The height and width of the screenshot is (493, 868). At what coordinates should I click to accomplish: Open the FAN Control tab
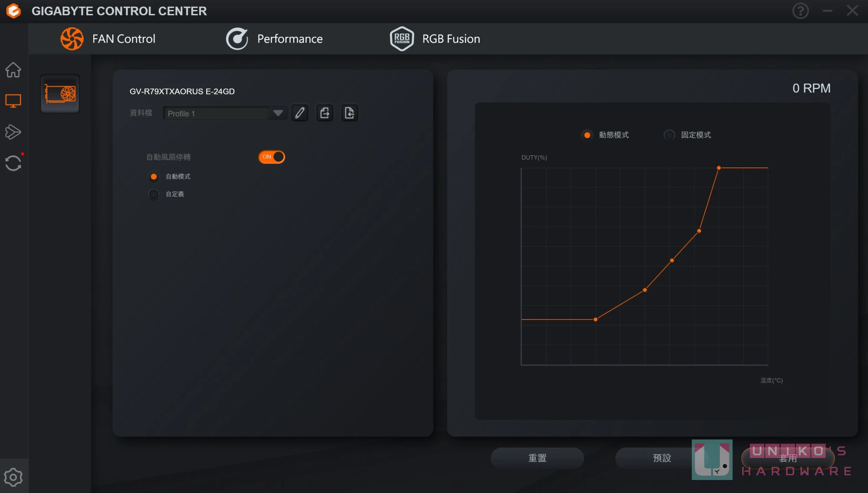coord(108,39)
